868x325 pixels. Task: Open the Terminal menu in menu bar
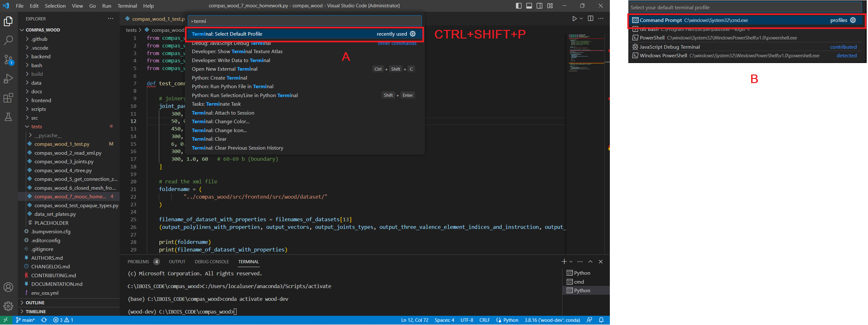[127, 6]
